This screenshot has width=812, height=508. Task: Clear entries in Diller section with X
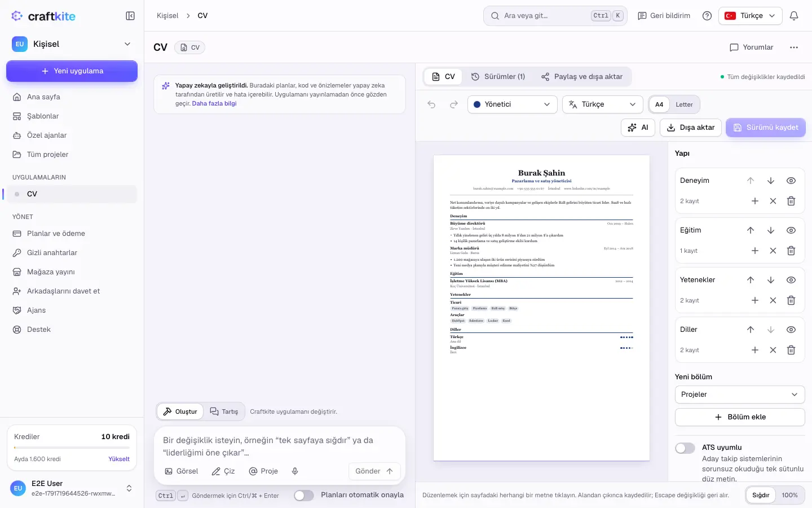(773, 350)
